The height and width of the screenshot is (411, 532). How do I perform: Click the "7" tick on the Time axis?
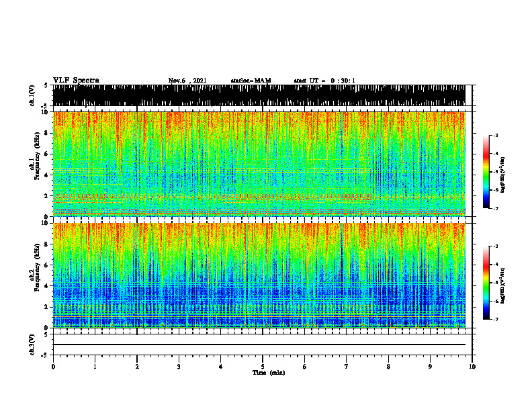click(347, 367)
